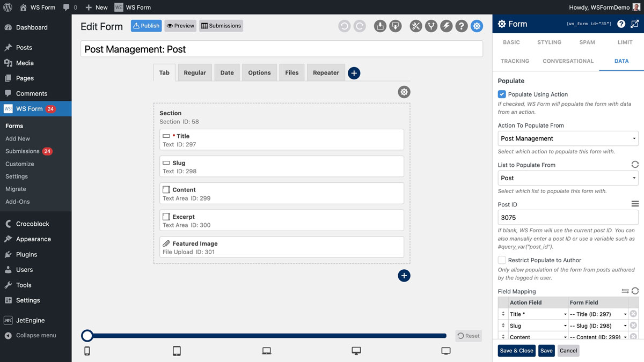644x362 pixels.
Task: Open the gear settings icon above the Section
Action: [404, 92]
